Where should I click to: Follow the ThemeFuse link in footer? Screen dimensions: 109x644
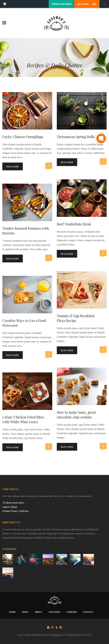[x=57, y=634]
